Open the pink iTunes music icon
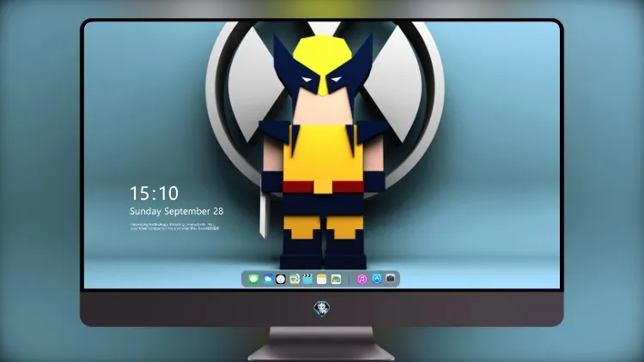 click(x=361, y=279)
